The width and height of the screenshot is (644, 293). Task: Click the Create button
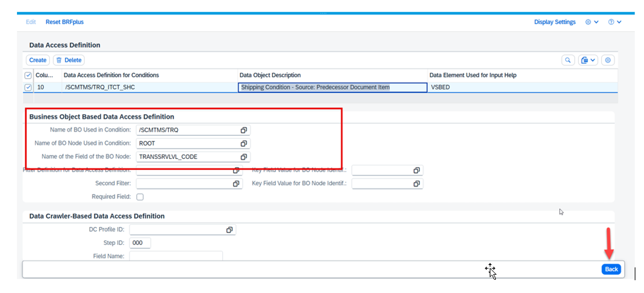(x=38, y=60)
